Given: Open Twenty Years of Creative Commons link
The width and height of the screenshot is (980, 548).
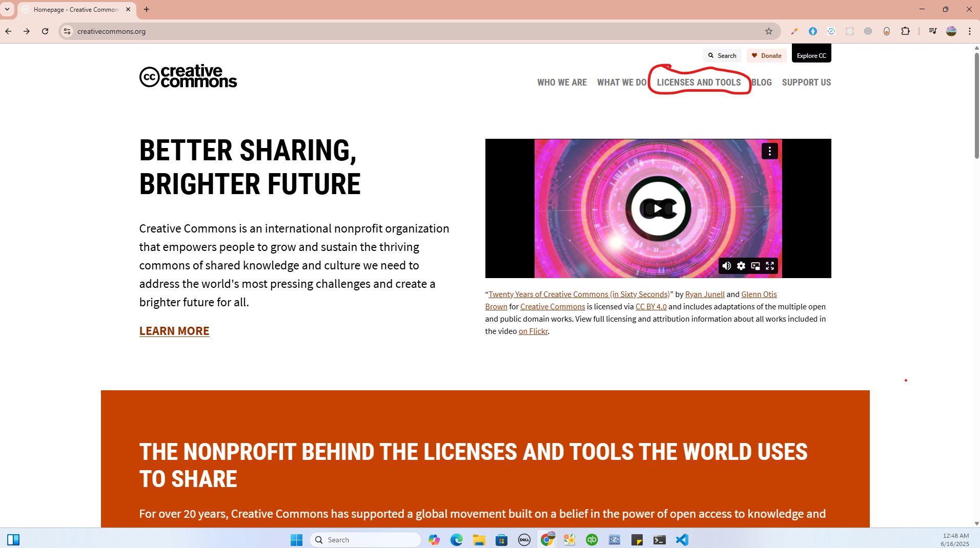Looking at the screenshot, I should point(579,294).
